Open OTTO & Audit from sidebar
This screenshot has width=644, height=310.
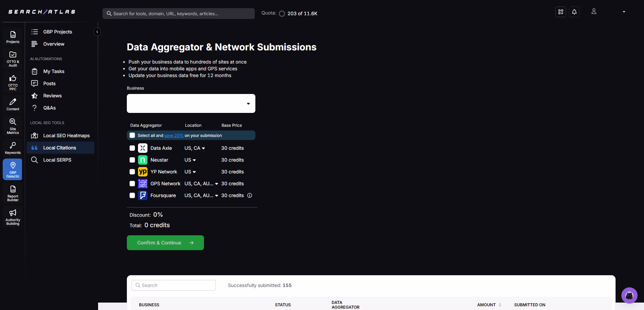tap(13, 59)
